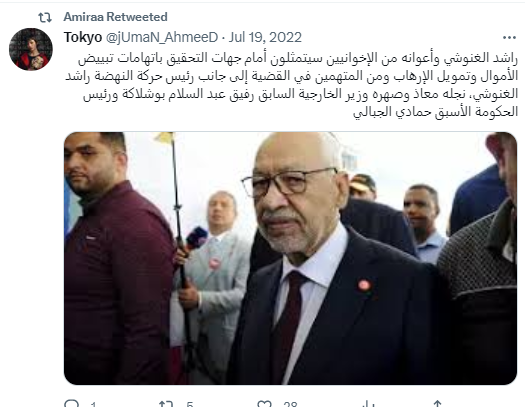Click the reply speech bubble icon
525x407 pixels.
(71, 403)
